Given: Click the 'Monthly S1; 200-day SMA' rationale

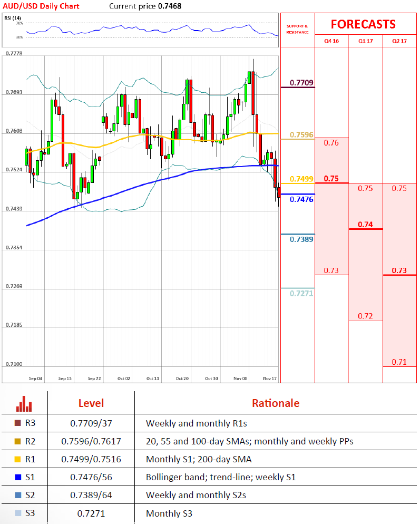Looking at the screenshot, I should coord(199,459).
